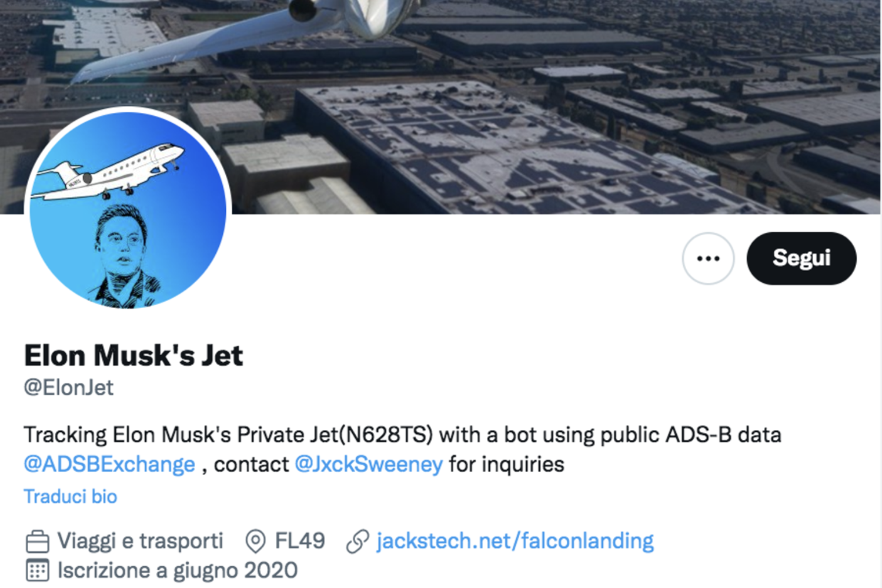Click the @ElonJet username handle
Screen dimensions: 882x588
(x=69, y=387)
